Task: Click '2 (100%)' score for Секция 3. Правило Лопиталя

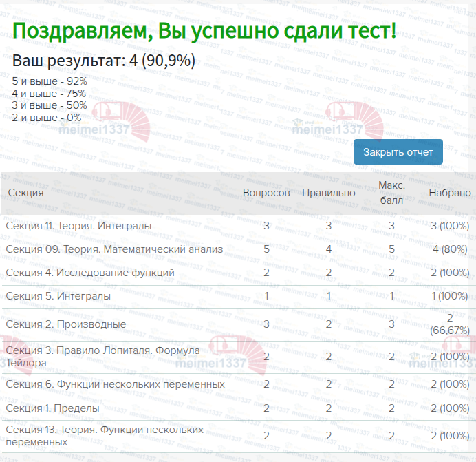Action: pos(450,357)
